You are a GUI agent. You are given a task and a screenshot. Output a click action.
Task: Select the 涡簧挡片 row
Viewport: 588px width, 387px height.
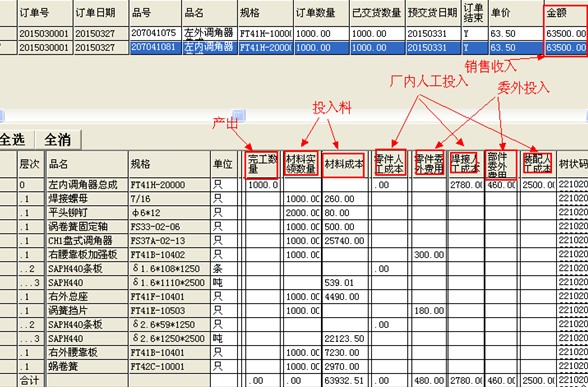[x=294, y=310]
